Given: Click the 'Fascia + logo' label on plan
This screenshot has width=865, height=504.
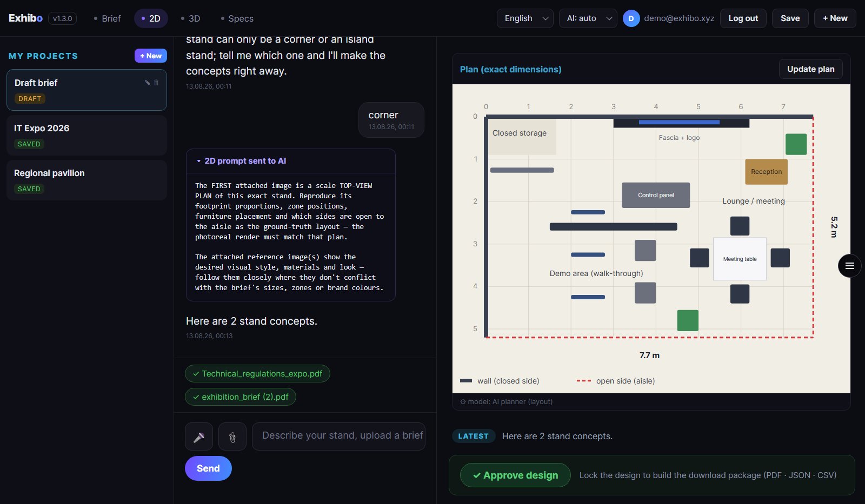Looking at the screenshot, I should [679, 138].
